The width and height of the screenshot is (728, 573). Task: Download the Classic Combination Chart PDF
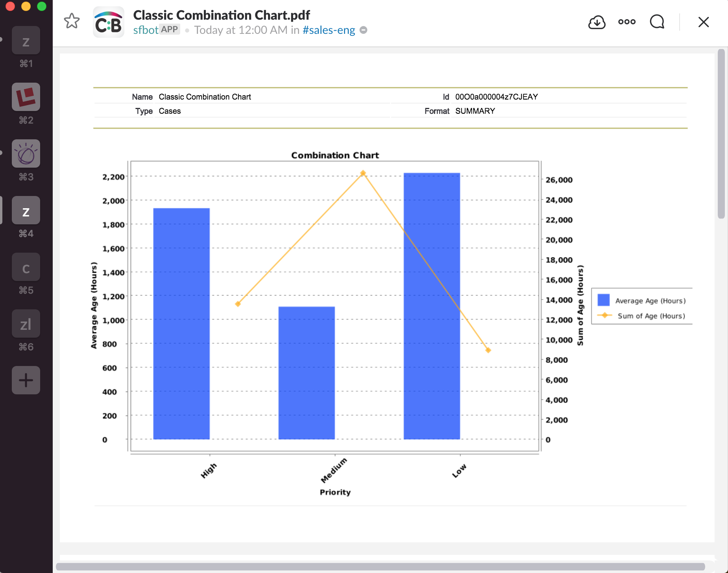coord(597,22)
